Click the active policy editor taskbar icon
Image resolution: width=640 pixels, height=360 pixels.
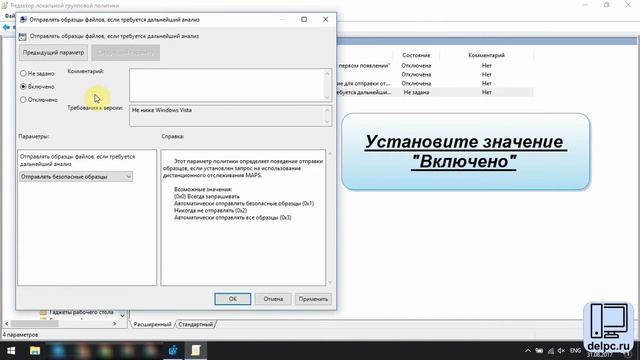[196, 351]
